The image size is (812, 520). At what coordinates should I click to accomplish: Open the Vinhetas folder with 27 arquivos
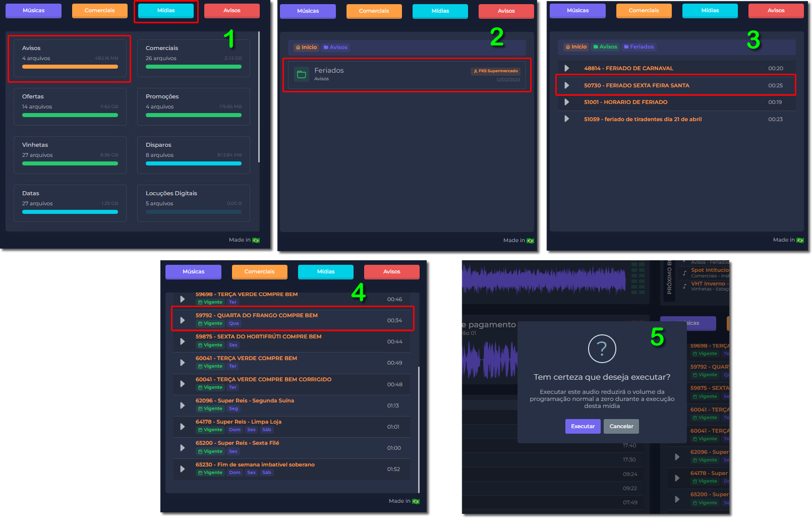[70, 155]
